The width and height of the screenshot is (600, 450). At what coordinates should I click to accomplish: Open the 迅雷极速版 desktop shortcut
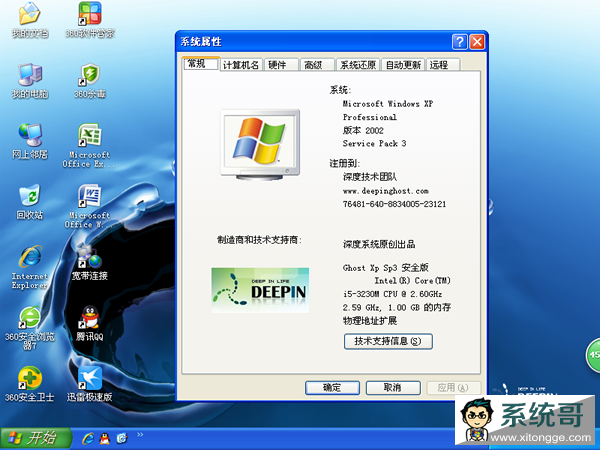[x=90, y=384]
